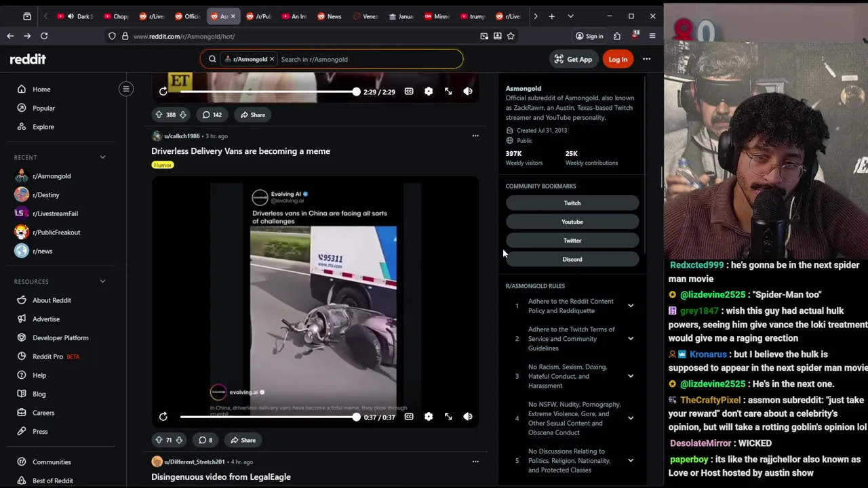Reload the page in browser toolbar
The image size is (868, 488).
[44, 36]
